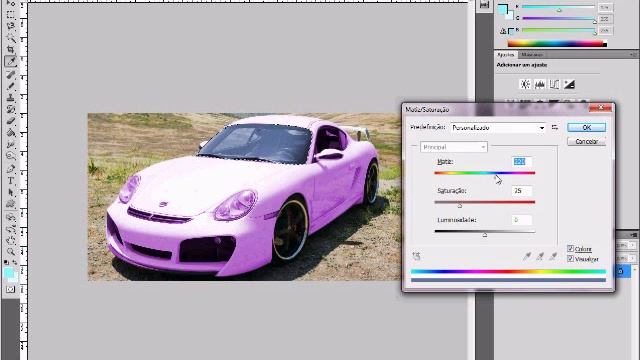Open the Principal channel dropdown
The image size is (640, 360).
pos(454,147)
